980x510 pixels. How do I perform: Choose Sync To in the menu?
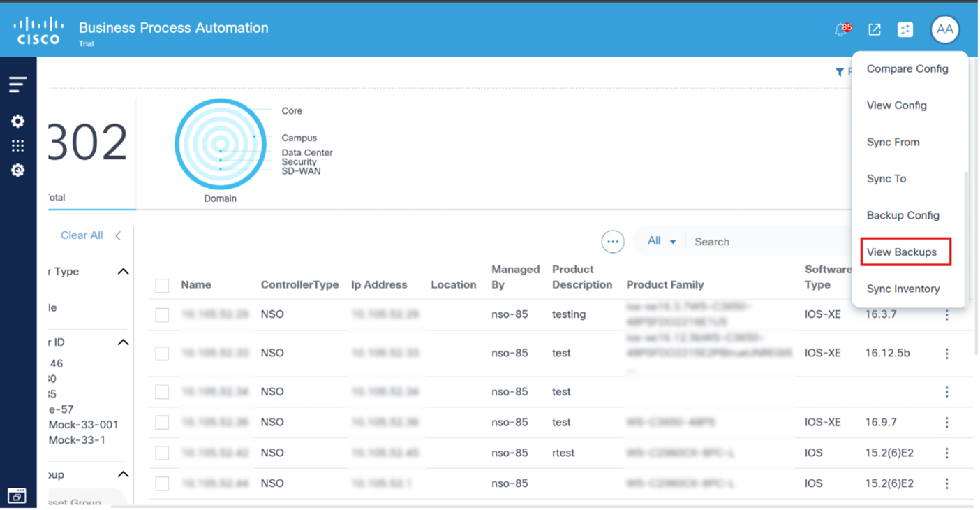pos(886,179)
